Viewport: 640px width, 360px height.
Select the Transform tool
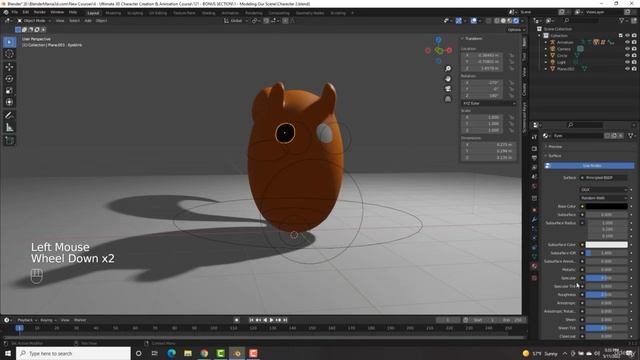[9, 102]
